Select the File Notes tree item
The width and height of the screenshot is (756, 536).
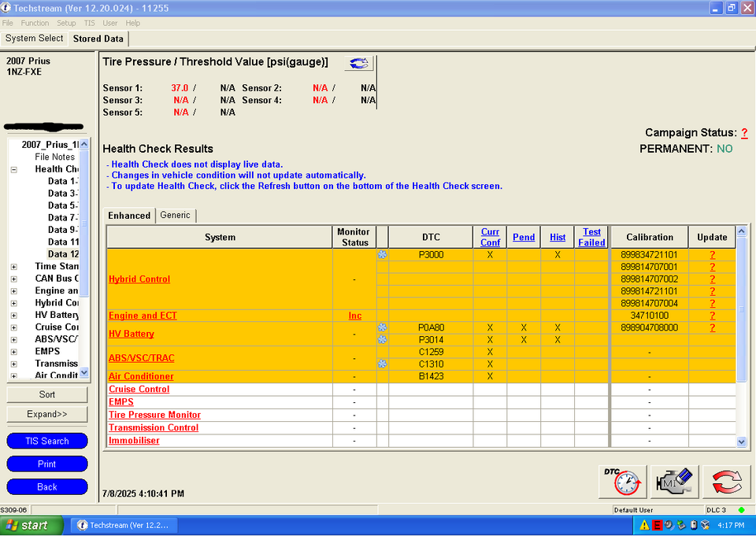54,157
